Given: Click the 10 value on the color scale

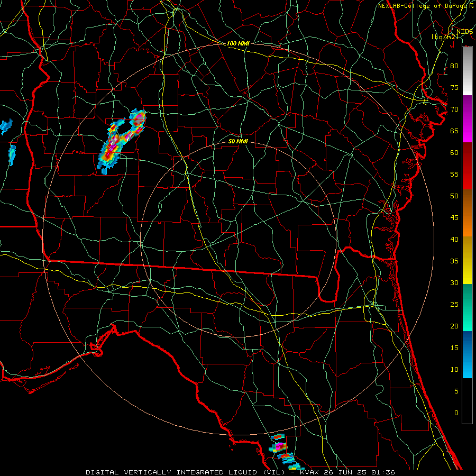Looking at the screenshot, I should (454, 370).
